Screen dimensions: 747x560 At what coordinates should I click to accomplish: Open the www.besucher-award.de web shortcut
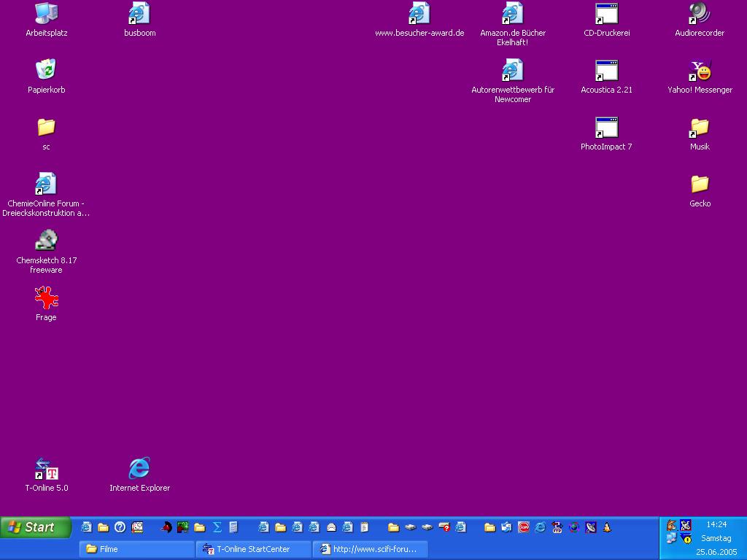pos(419,14)
